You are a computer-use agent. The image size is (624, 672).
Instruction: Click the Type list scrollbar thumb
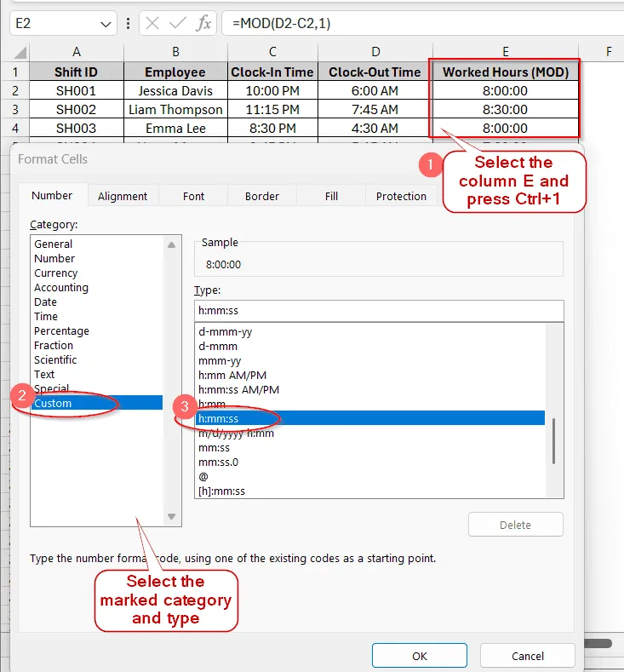pyautogui.click(x=553, y=441)
